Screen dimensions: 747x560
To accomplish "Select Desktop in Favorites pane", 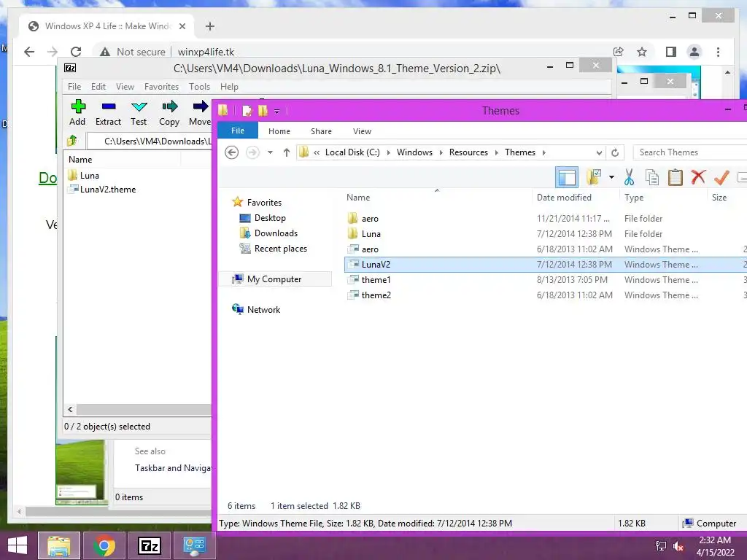I will pos(270,217).
